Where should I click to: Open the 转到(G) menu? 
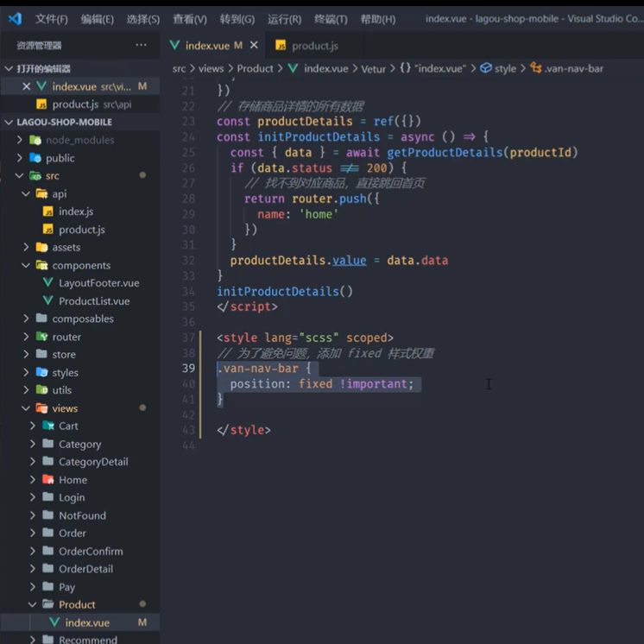point(237,19)
